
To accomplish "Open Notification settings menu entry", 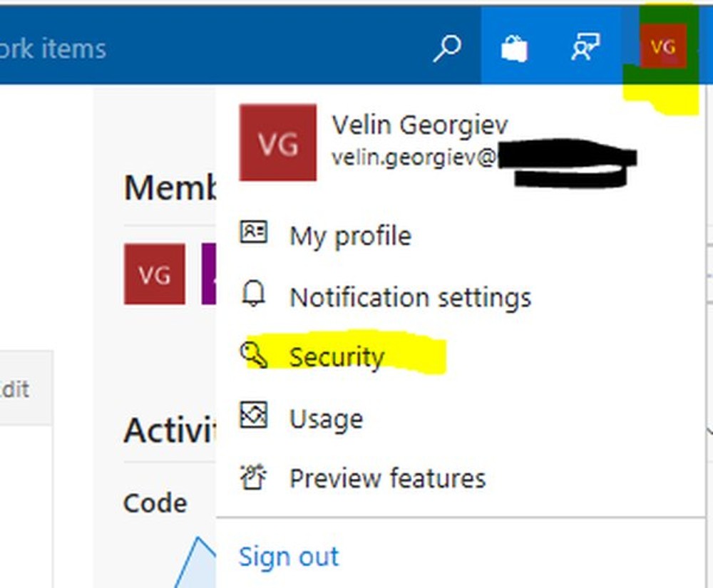I will 409,297.
